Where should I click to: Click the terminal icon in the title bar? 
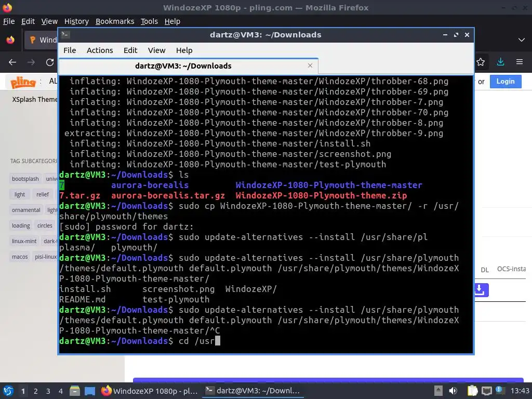pos(65,34)
